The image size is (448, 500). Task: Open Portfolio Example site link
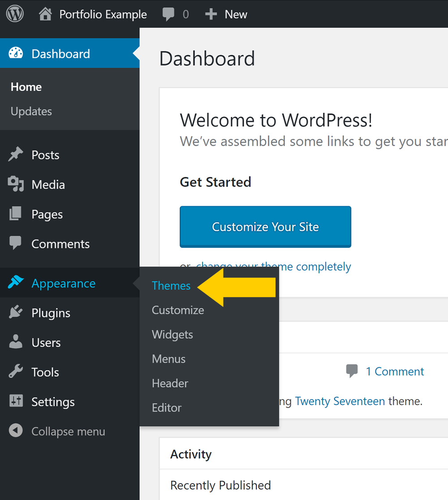point(103,14)
